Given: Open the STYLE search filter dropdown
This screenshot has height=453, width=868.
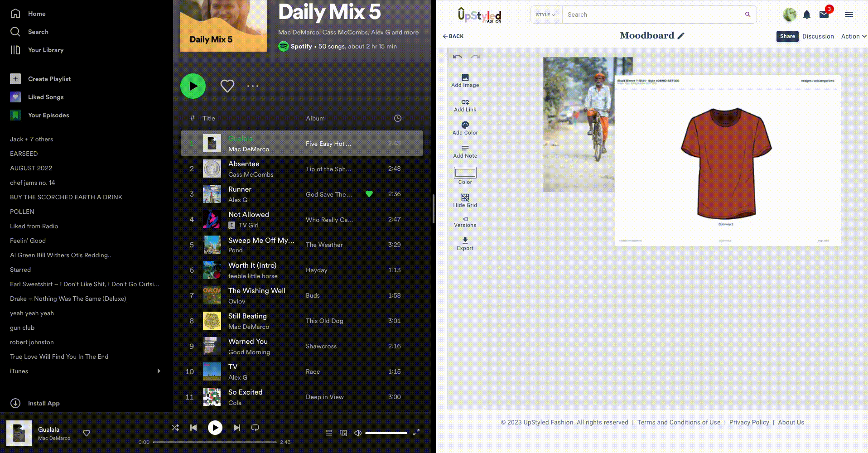Looking at the screenshot, I should tap(546, 15).
